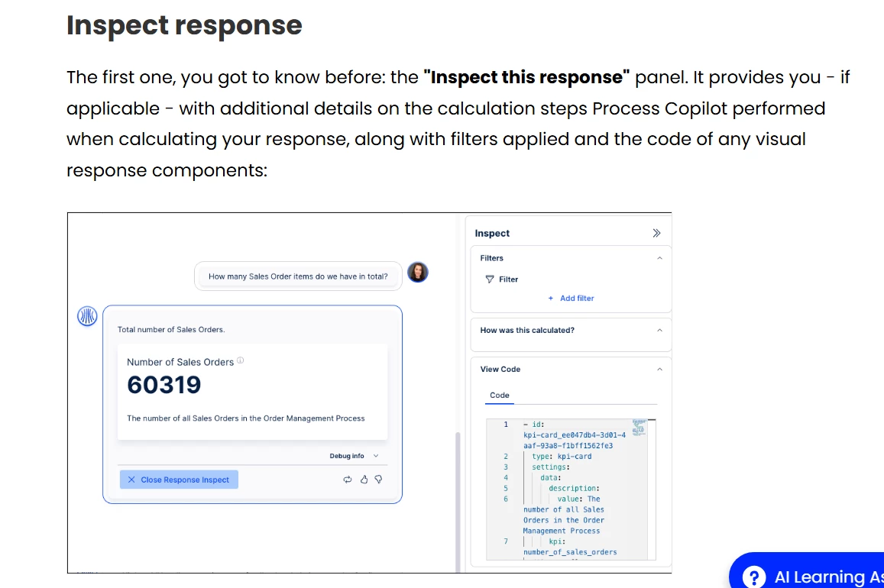Click the Close Response Inspect button
Image resolution: width=884 pixels, height=588 pixels.
click(179, 480)
